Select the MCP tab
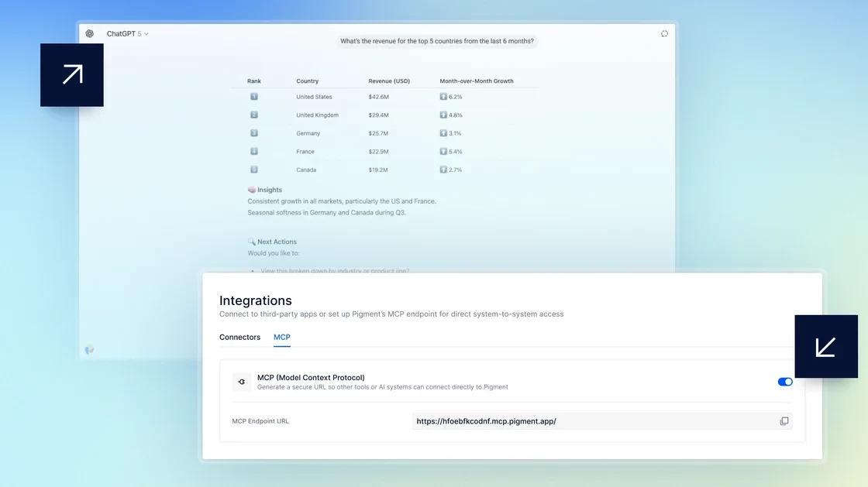 [282, 338]
